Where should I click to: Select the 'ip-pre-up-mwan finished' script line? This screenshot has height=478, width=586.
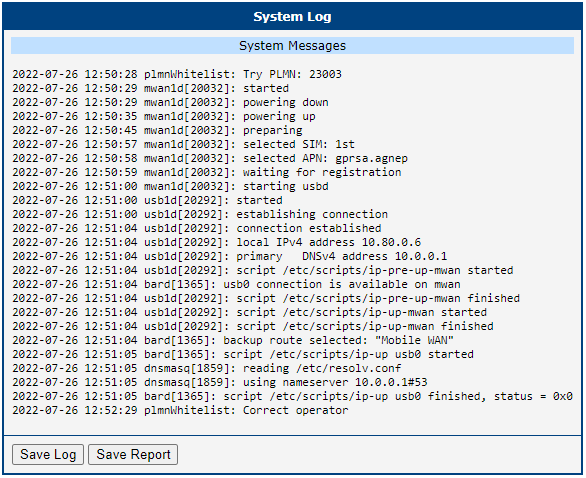click(x=266, y=298)
